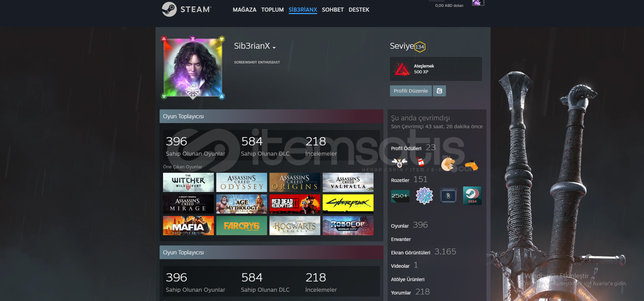This screenshot has width=644, height=301.
Task: Click the large Yennefer profile avatar
Action: (193, 68)
